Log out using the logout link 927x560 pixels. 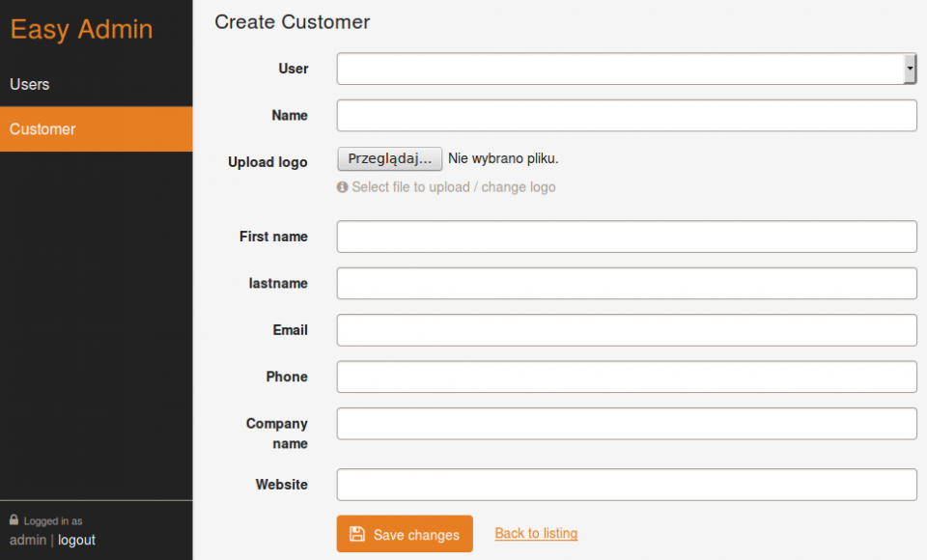pos(76,540)
